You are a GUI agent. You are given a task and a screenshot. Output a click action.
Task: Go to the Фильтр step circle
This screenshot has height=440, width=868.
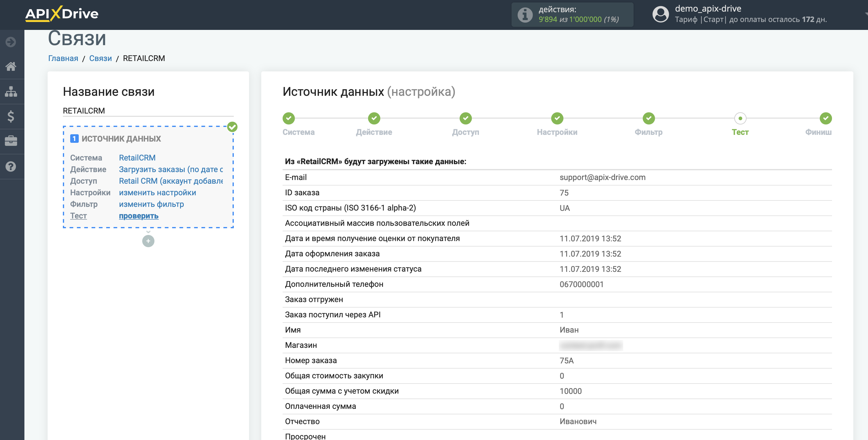click(649, 118)
